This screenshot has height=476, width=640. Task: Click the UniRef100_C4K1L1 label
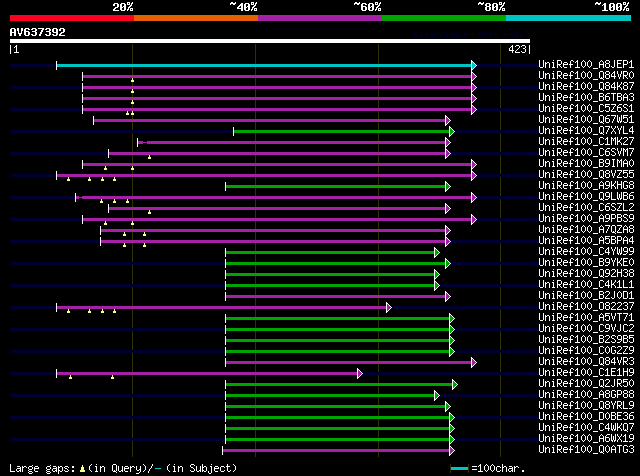[586, 285]
